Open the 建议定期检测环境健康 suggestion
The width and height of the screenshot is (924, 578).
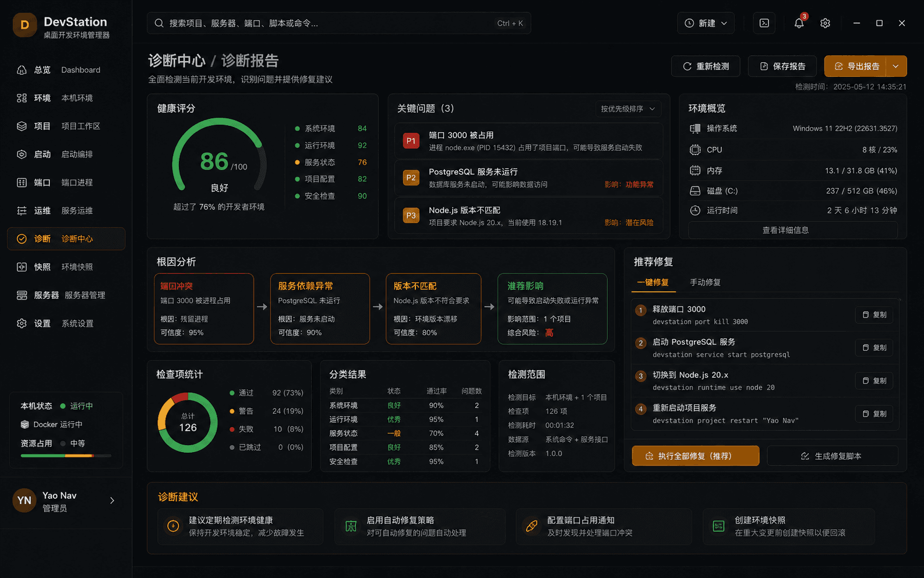click(240, 526)
